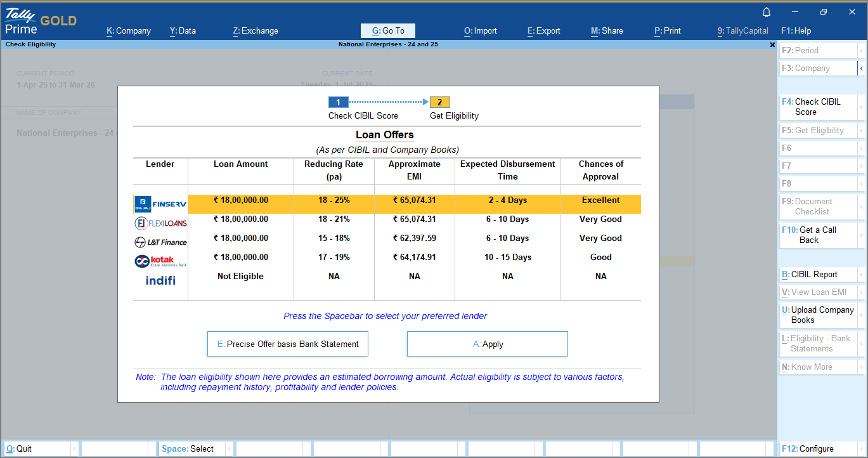The image size is (868, 458).
Task: Select the Bajaj Finserv lender logo
Action: (x=160, y=204)
